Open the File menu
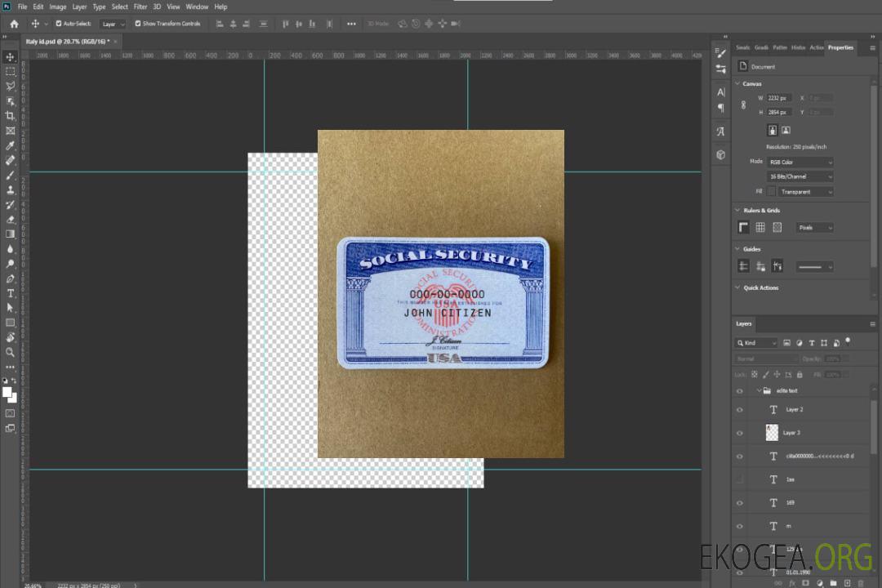 coord(23,7)
